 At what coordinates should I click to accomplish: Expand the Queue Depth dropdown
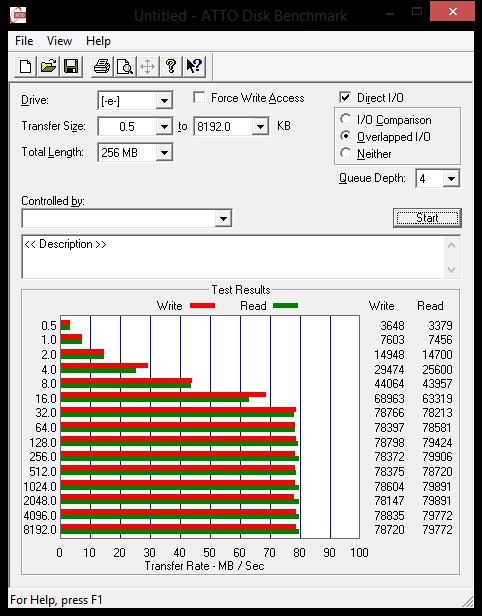pos(451,179)
